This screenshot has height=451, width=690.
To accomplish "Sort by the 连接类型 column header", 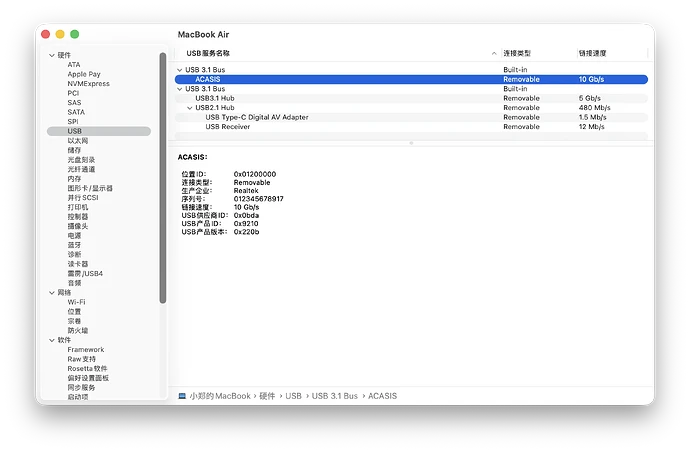I will coord(517,53).
